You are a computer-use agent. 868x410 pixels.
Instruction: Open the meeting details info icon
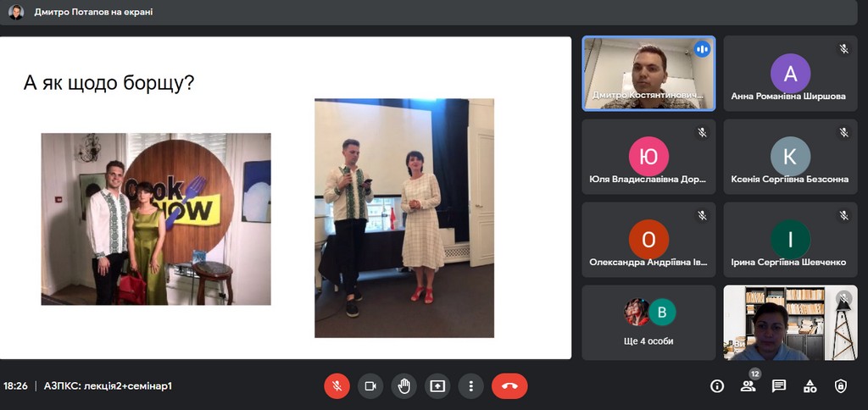(717, 386)
